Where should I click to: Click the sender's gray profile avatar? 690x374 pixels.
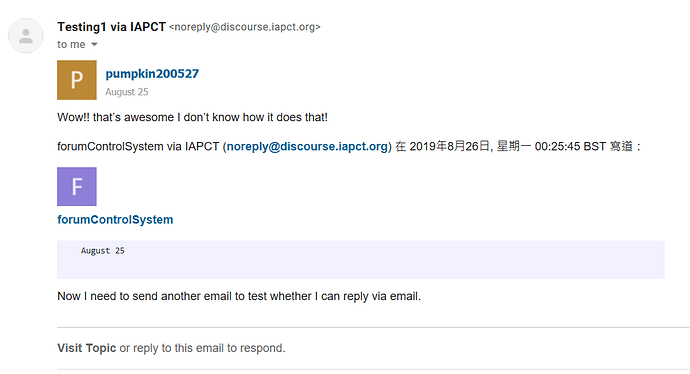pos(26,36)
